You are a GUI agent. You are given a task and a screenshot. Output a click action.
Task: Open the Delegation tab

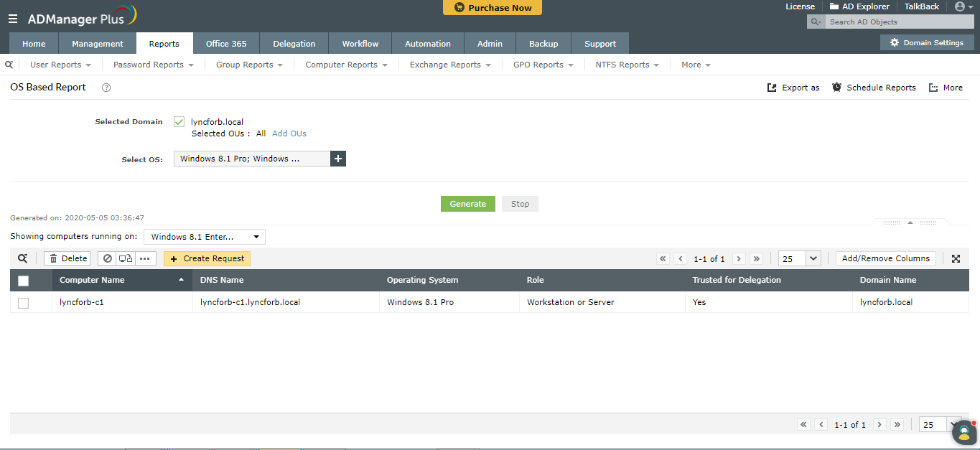point(294,43)
